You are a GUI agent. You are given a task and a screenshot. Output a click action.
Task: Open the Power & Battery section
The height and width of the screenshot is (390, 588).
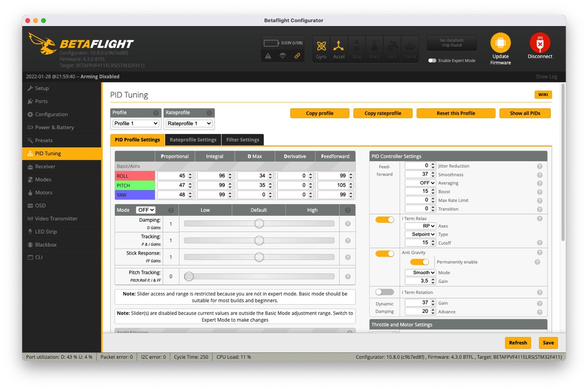(62, 127)
